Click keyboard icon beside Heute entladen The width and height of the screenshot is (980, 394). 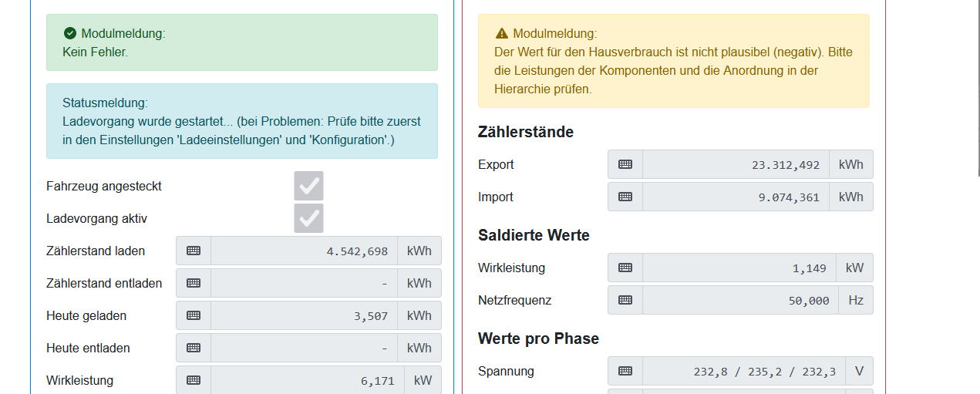(194, 348)
